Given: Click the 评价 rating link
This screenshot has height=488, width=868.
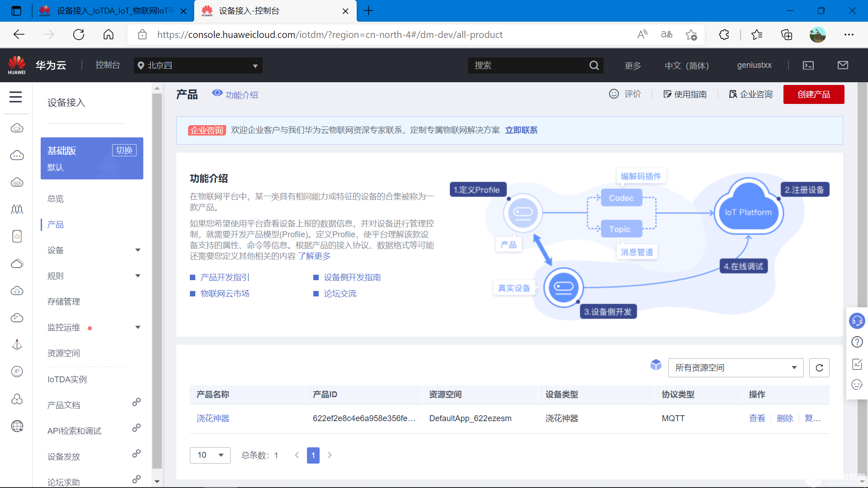Looking at the screenshot, I should (625, 94).
